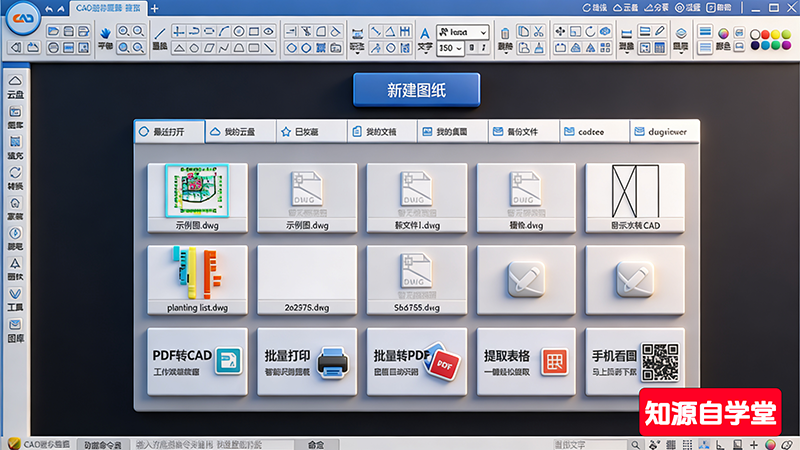Add a new tab with plus button
Viewport: 800px width, 450px height.
pos(154,7)
